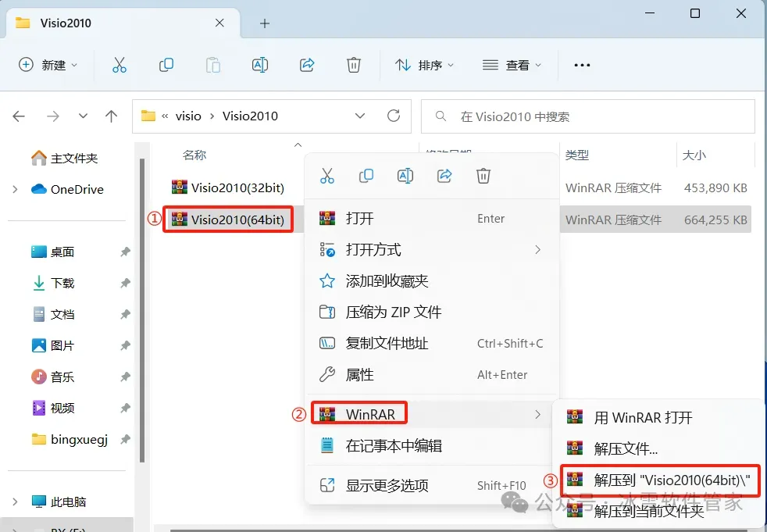Image resolution: width=767 pixels, height=532 pixels.
Task: Expand the address bar history dropdown
Action: 360,116
